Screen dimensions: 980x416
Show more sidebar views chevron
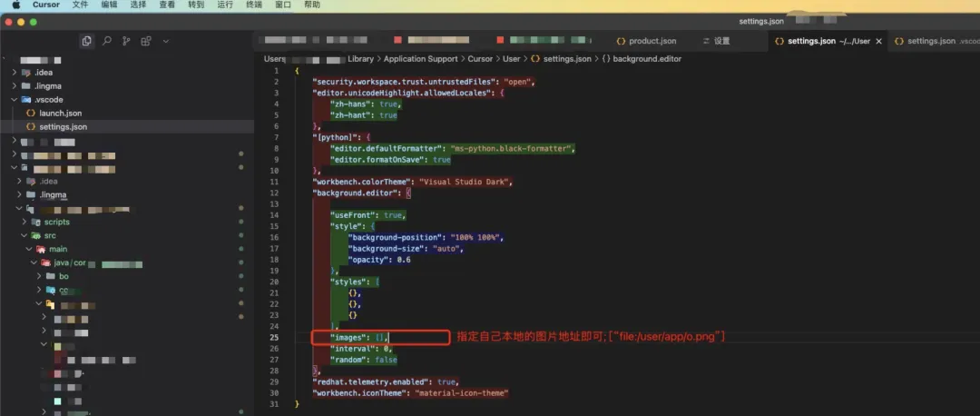(165, 41)
